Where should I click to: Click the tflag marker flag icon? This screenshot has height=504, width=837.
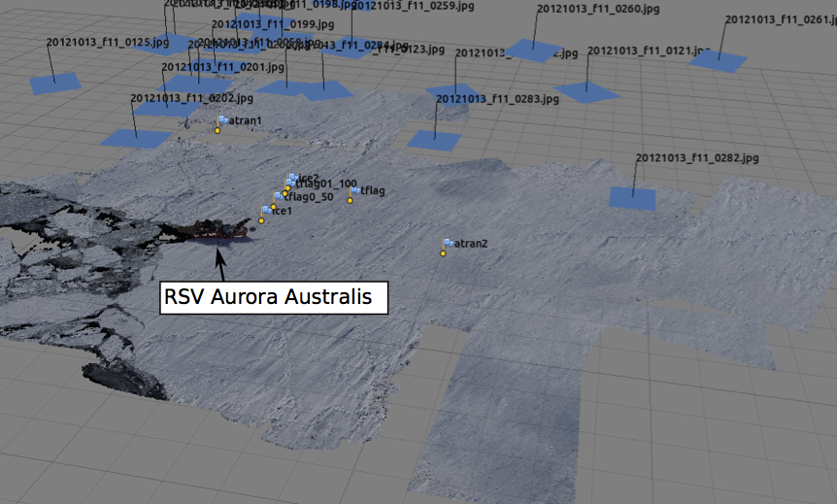click(x=356, y=190)
